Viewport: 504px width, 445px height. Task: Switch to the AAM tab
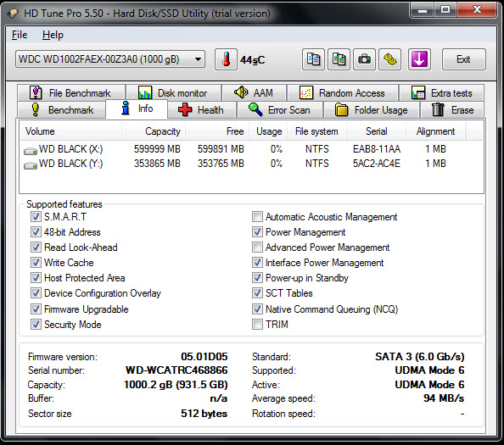[254, 92]
